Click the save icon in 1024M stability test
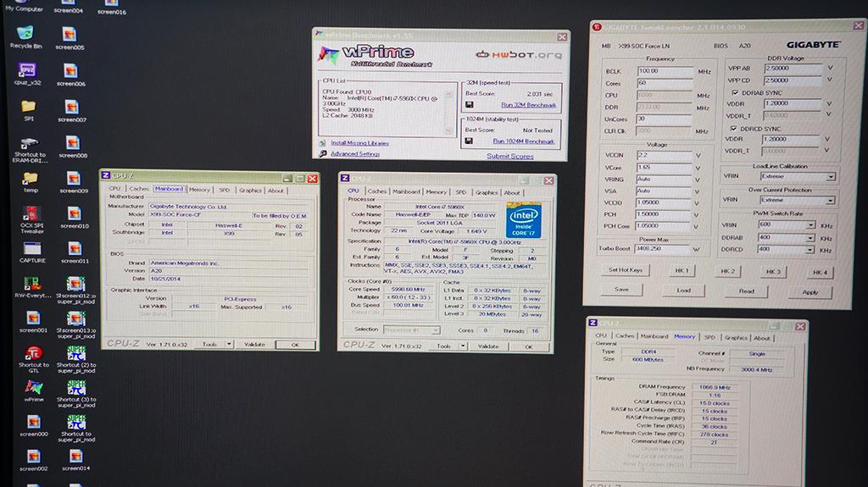 tap(469, 141)
